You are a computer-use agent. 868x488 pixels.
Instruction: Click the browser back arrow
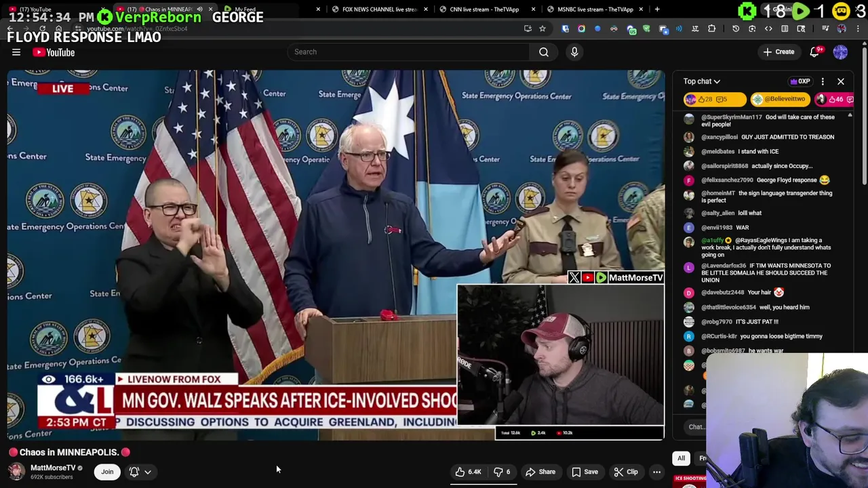point(10,28)
